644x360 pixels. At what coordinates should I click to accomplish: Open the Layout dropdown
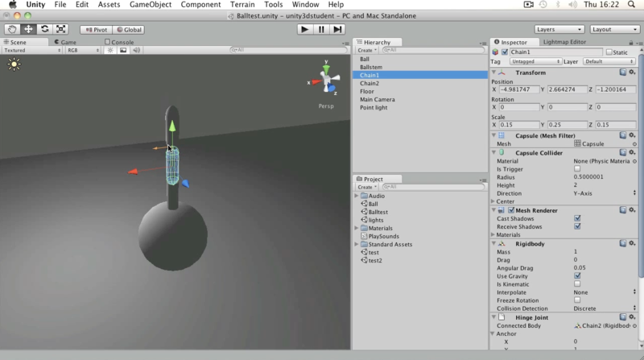(614, 29)
